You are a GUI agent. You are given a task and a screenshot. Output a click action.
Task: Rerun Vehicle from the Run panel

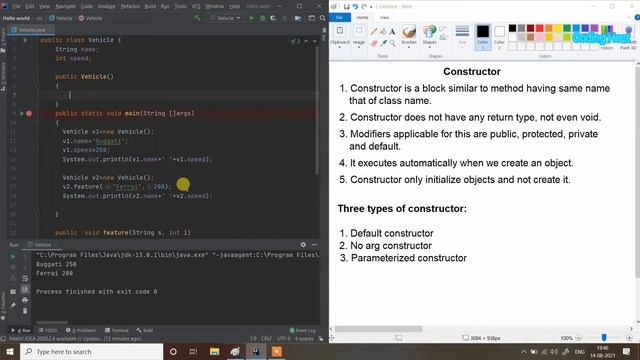(13, 256)
